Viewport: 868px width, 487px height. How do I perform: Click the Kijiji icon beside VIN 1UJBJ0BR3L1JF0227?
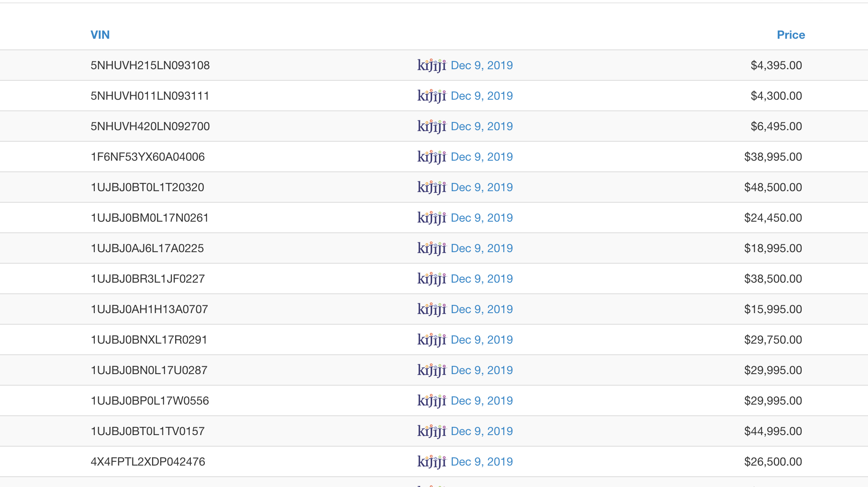(431, 279)
